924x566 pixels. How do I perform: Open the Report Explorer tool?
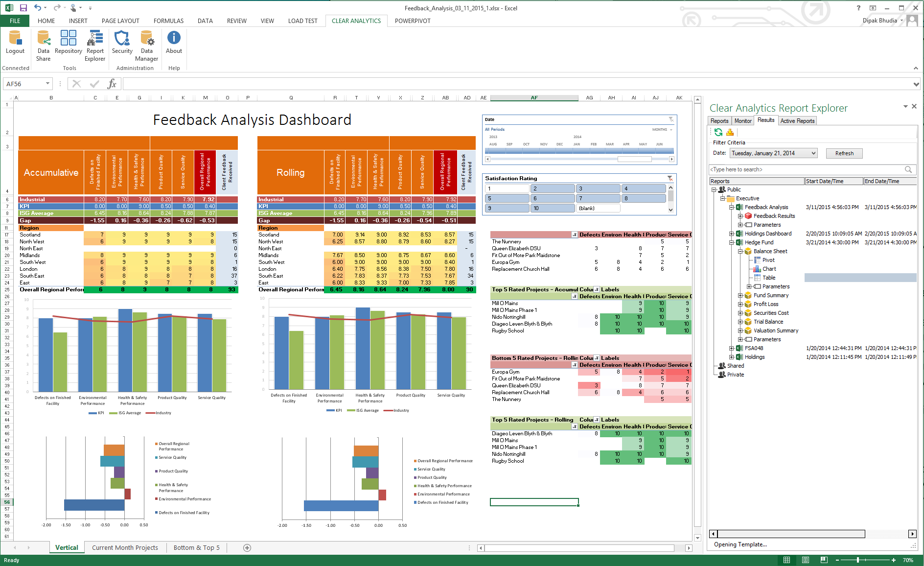tap(94, 44)
